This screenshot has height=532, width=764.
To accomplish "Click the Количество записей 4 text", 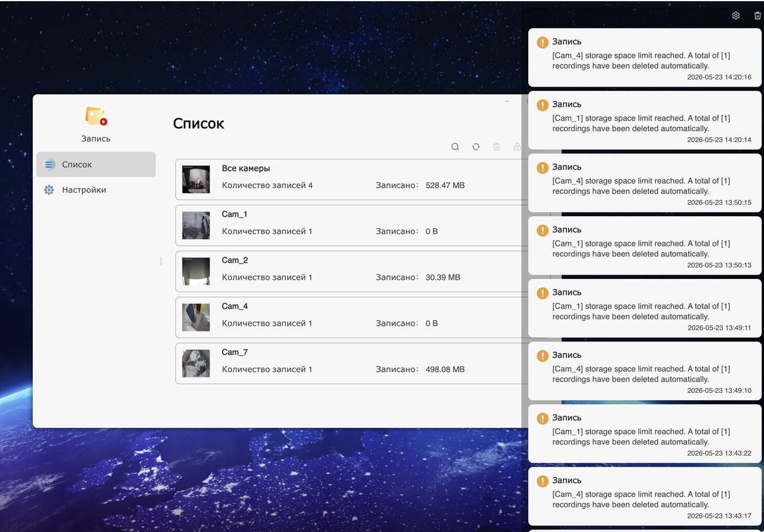I will (x=267, y=186).
